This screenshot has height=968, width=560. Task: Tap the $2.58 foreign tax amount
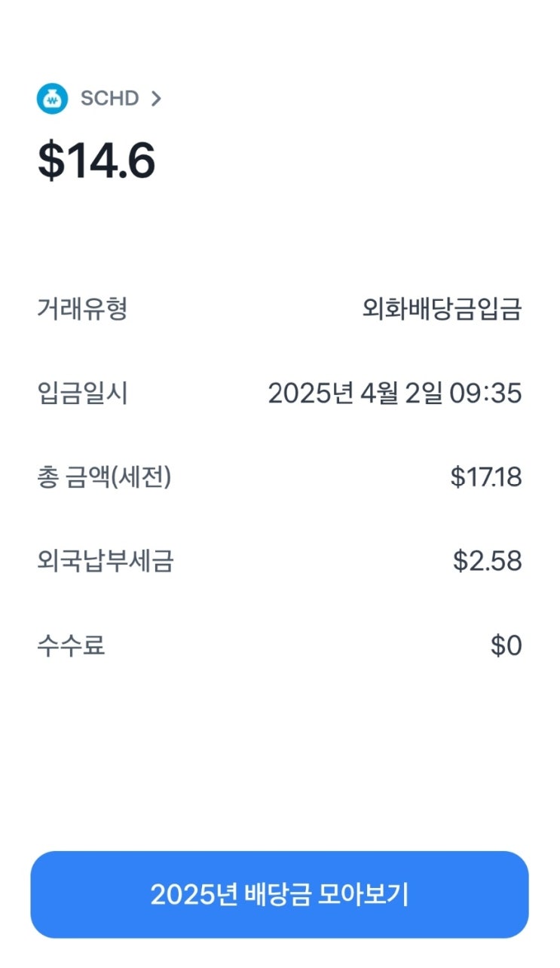(487, 562)
